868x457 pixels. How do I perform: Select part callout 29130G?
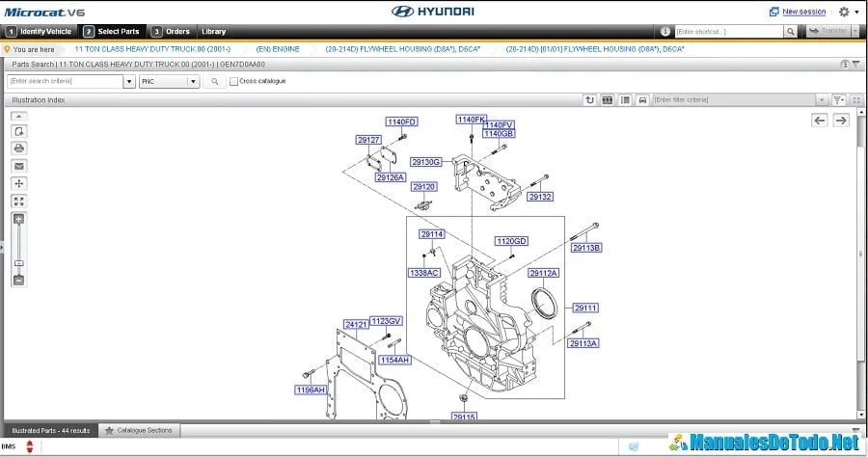tap(425, 162)
